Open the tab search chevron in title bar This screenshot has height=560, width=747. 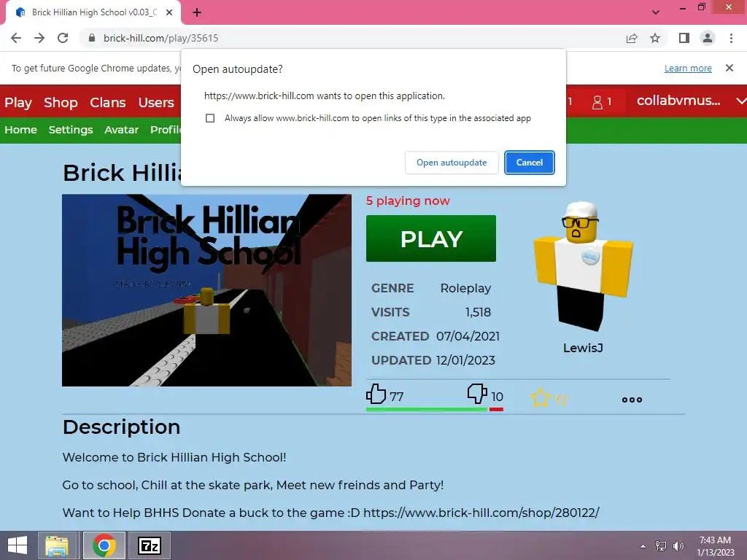656,12
